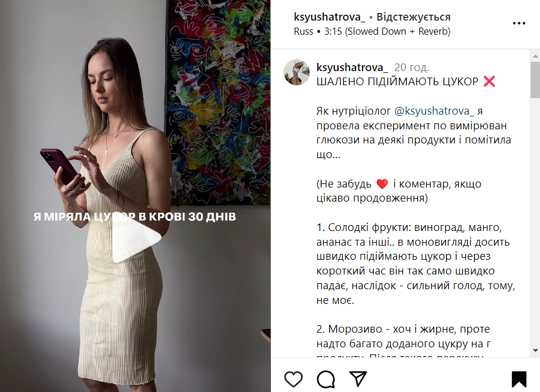This screenshot has width=540, height=392.
Task: Share the post with the paper plane icon
Action: pyautogui.click(x=358, y=378)
